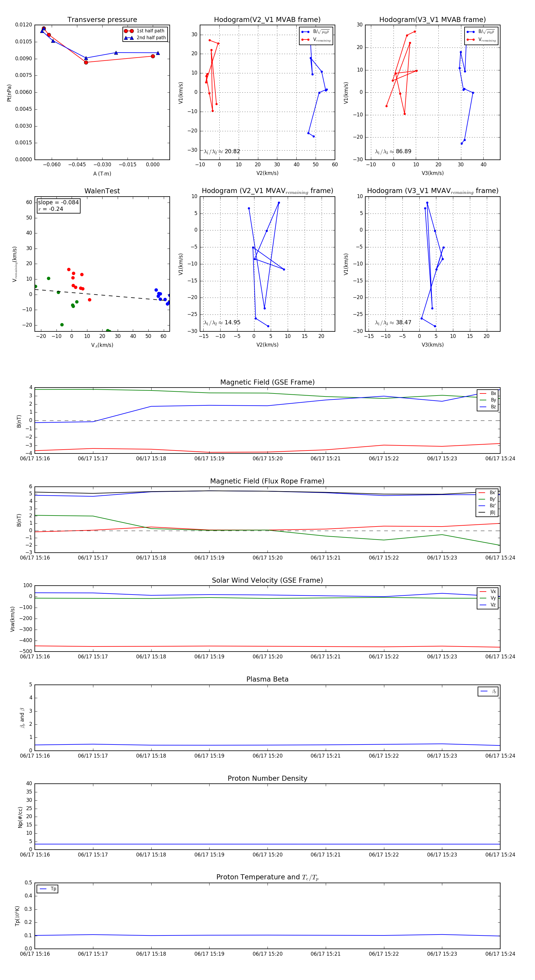Click the 'Proton Temperature and Te/Tp' title

tap(267, 877)
